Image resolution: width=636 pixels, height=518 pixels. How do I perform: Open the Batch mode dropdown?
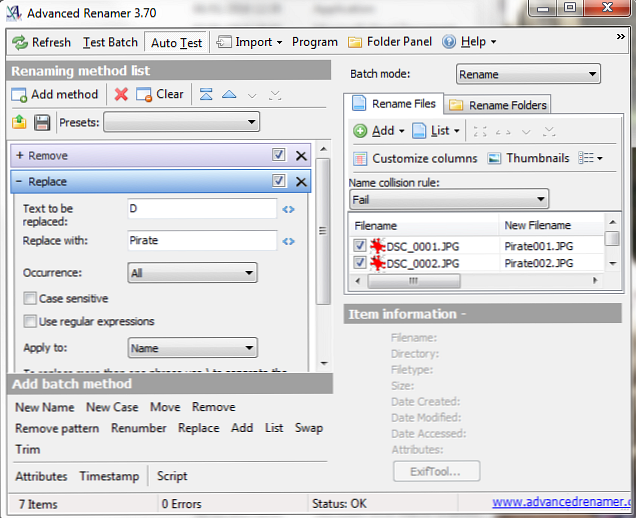coord(527,74)
